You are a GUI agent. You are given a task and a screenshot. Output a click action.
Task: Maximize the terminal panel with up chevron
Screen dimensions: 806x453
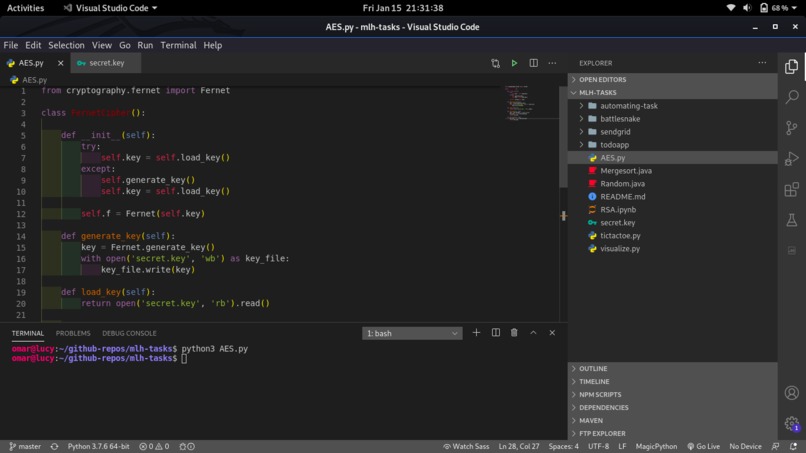pos(533,333)
